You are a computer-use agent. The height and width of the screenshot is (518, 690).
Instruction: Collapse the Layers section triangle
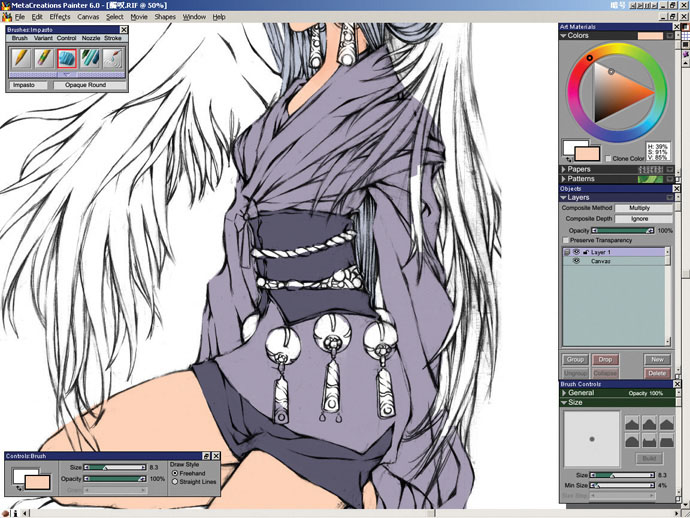563,198
